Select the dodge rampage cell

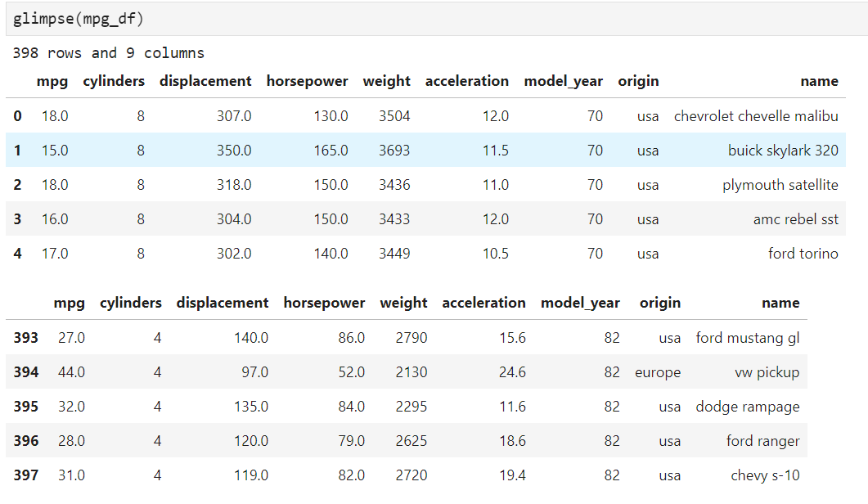pos(747,407)
